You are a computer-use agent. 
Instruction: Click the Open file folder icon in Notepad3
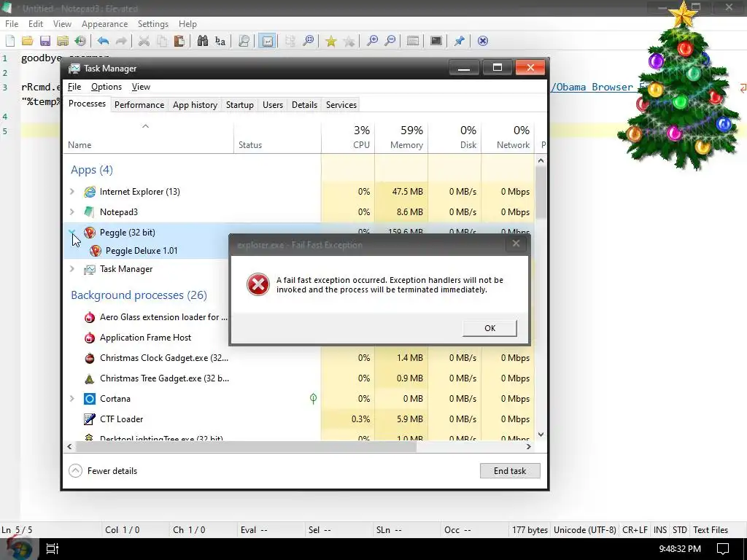27,41
